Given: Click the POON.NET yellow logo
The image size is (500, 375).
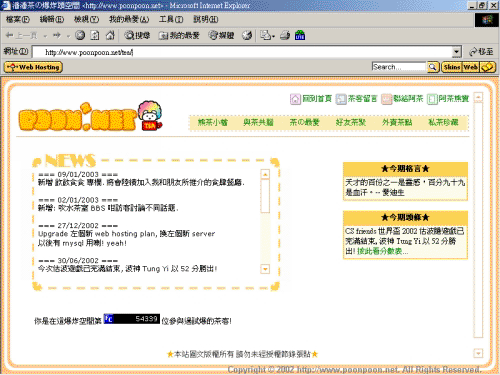Looking at the screenshot, I should (78, 118).
